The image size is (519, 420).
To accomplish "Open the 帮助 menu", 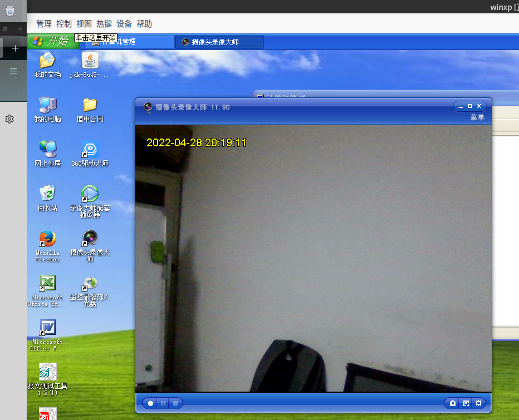I will [x=144, y=24].
